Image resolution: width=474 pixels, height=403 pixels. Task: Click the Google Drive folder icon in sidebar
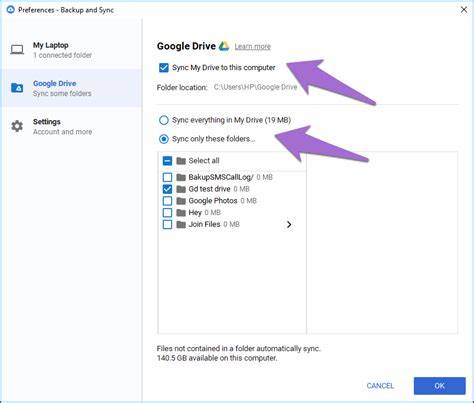tap(17, 88)
